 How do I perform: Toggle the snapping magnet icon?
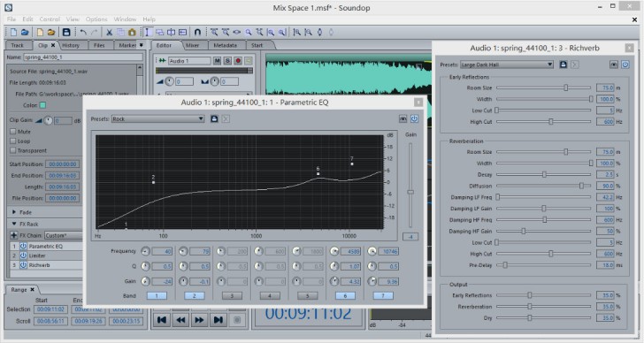pyautogui.click(x=197, y=32)
